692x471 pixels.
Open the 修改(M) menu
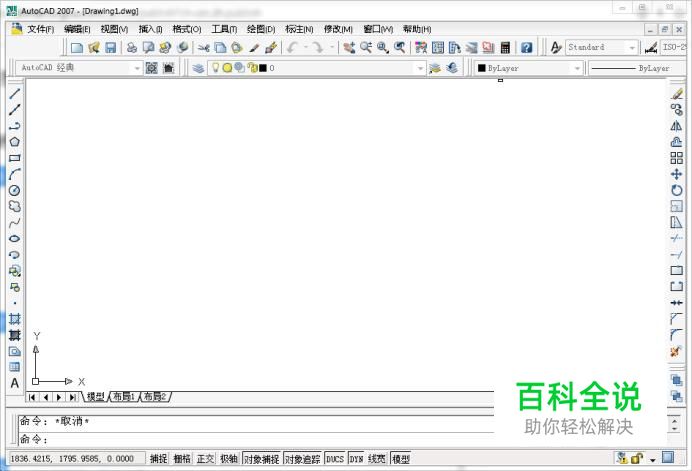tap(338, 29)
